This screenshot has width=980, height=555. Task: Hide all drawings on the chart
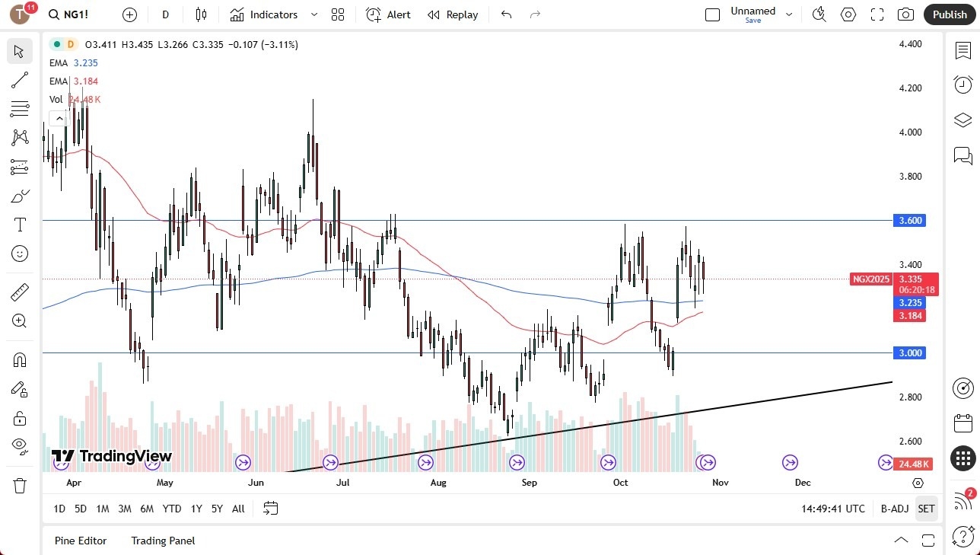click(20, 445)
